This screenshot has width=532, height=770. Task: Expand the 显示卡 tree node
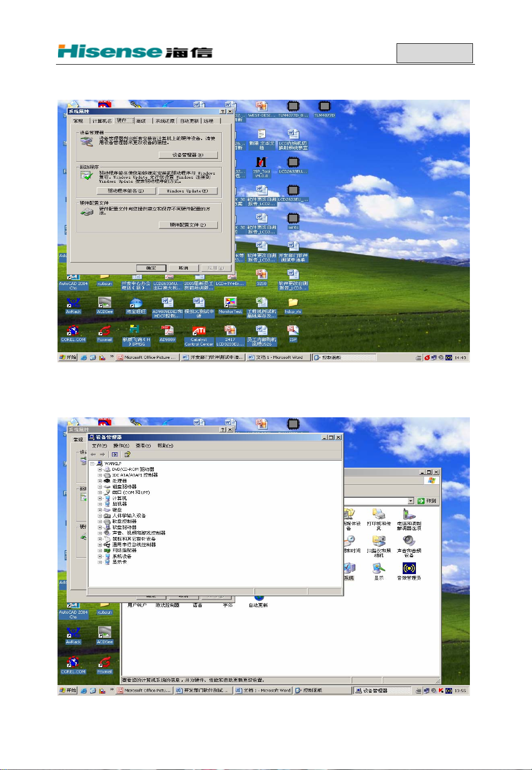(100, 562)
